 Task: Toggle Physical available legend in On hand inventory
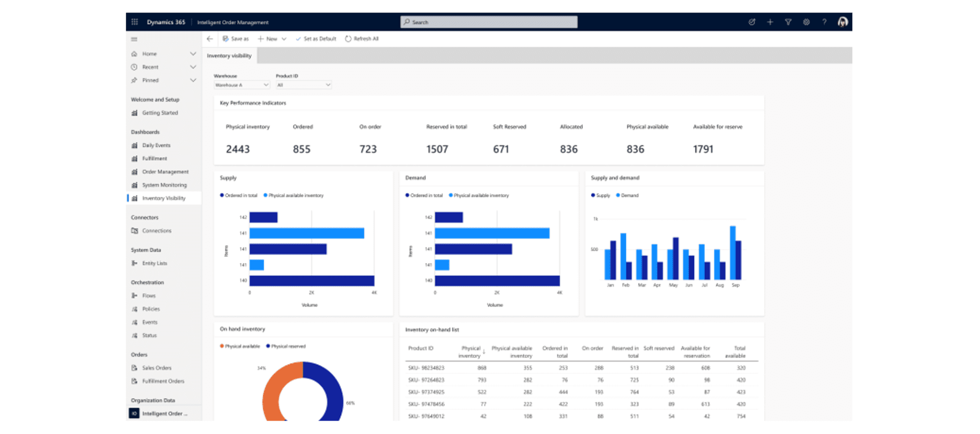pos(240,346)
